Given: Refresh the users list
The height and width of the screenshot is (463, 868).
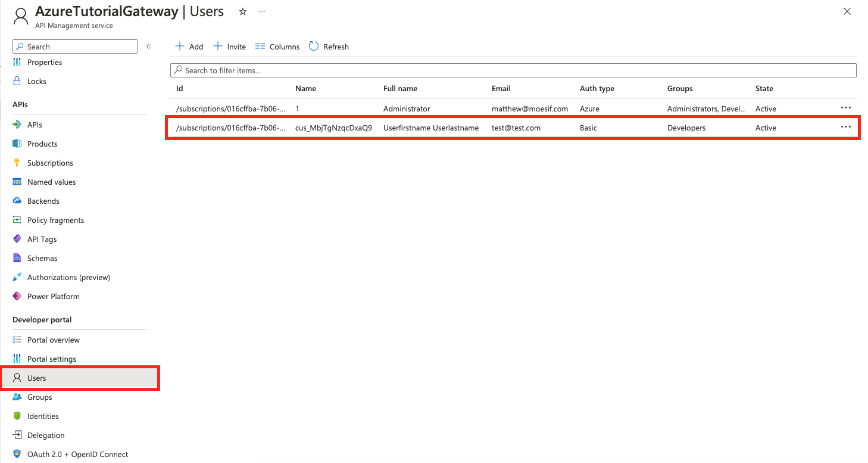Looking at the screenshot, I should [x=329, y=46].
